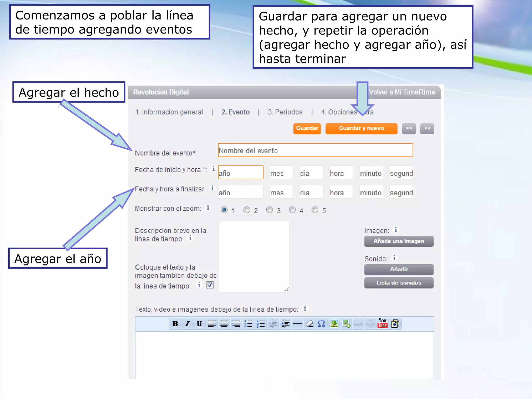This screenshot has height=399, width=532.
Task: Click the end date minuto field
Action: 371,192
